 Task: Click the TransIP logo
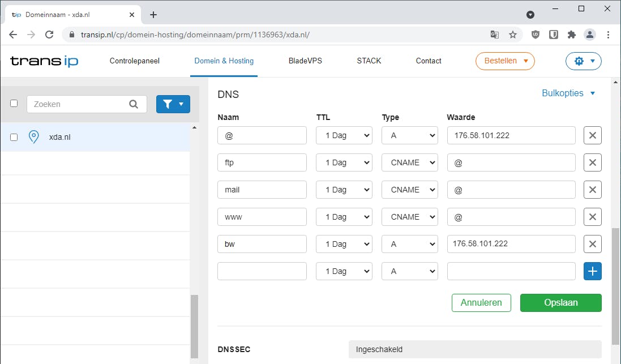[44, 61]
